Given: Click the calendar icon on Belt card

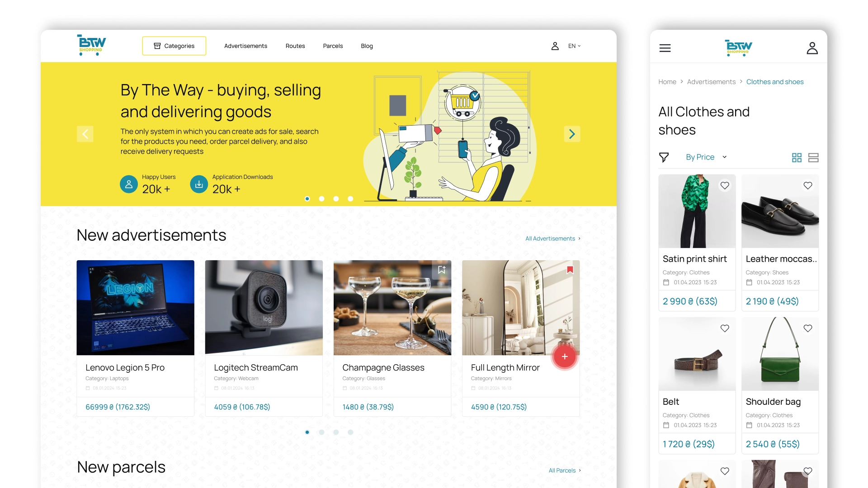Looking at the screenshot, I should click(x=666, y=425).
